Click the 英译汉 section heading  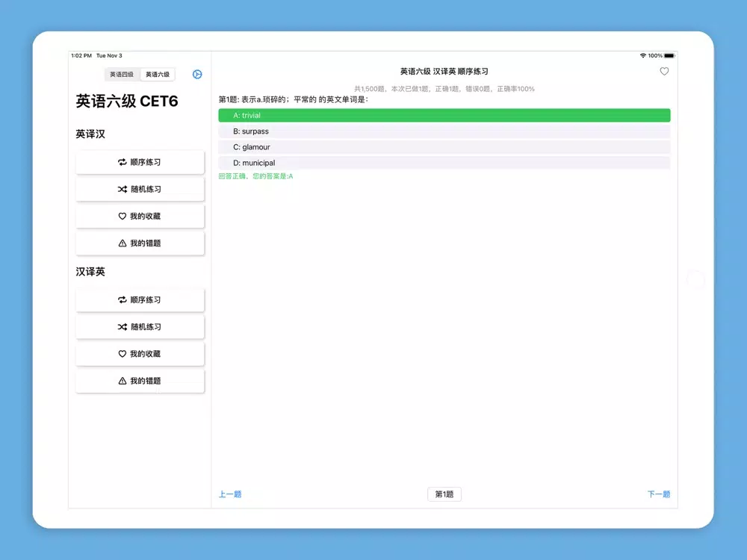click(x=90, y=134)
